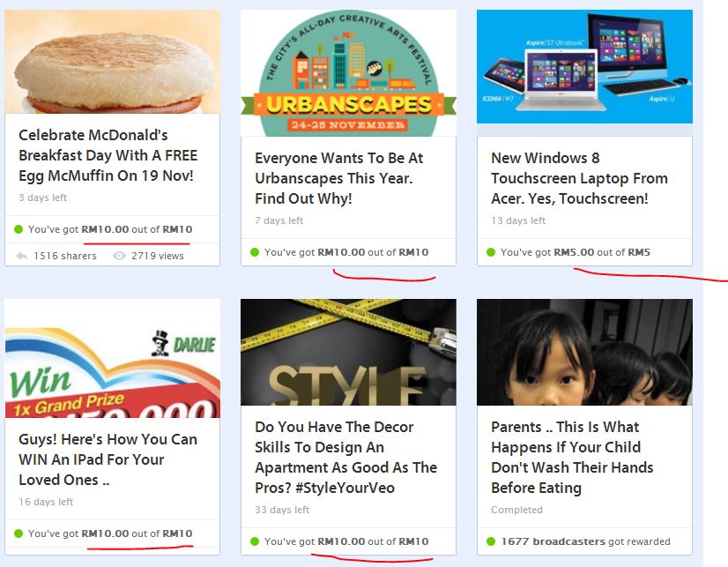Click the green dot on the StyleYourVeo card
This screenshot has width=728, height=567.
[255, 541]
